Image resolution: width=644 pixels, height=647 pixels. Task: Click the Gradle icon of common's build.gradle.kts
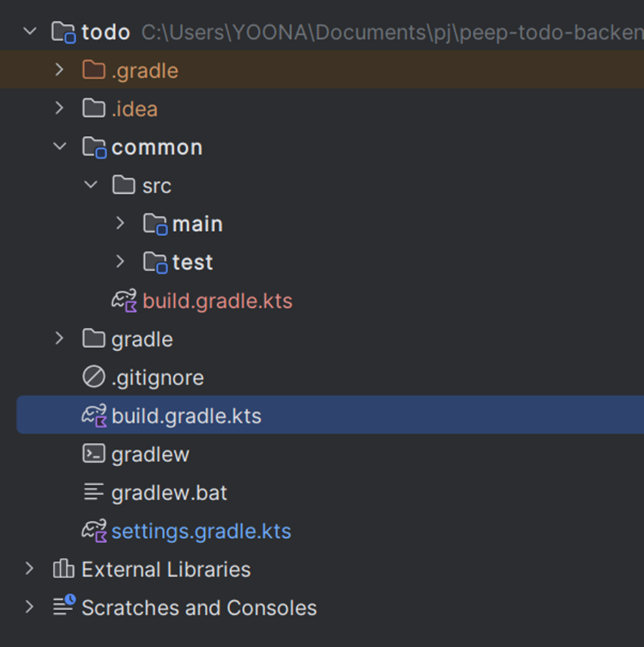[x=124, y=301]
